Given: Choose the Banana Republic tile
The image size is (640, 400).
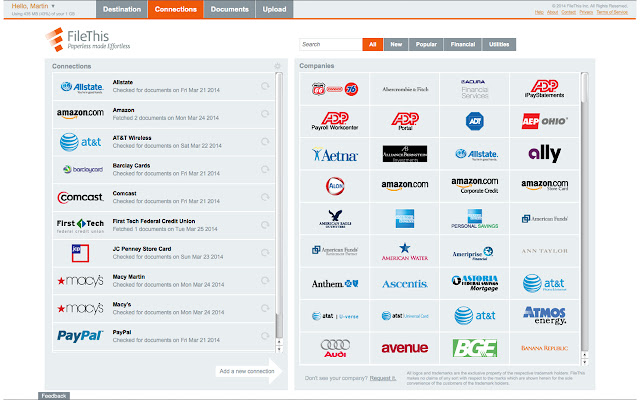Looking at the screenshot, I should (545, 348).
